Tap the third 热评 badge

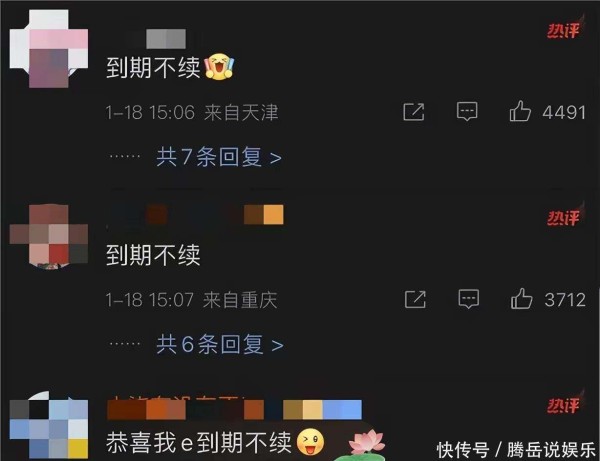point(563,405)
